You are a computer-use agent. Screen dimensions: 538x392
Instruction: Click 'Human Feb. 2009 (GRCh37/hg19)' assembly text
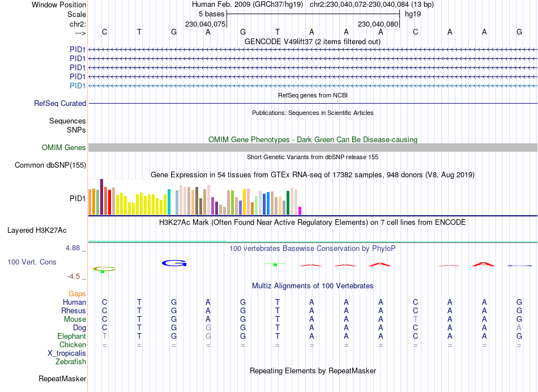click(247, 5)
